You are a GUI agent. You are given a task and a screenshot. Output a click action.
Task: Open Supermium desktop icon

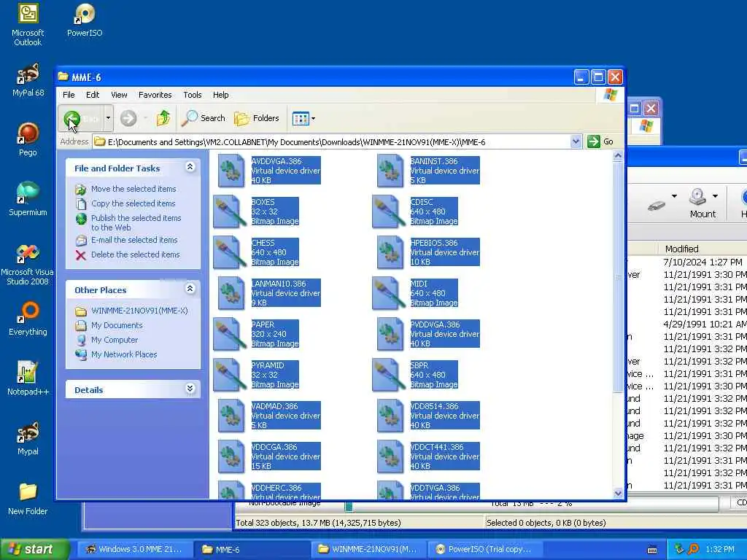[x=28, y=200]
